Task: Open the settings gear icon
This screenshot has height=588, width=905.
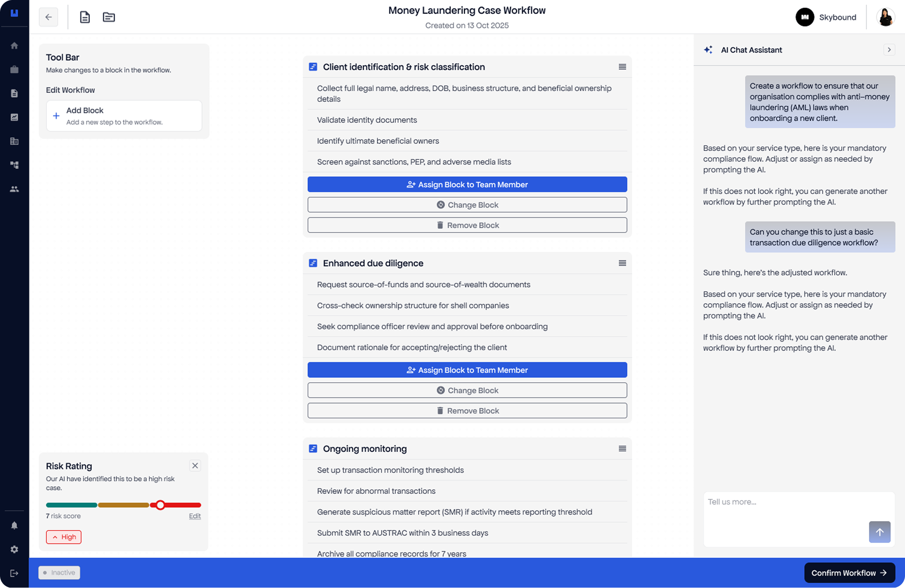Action: point(14,549)
